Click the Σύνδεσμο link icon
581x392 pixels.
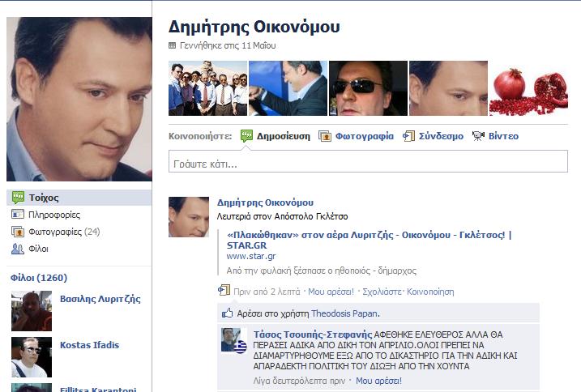408,136
